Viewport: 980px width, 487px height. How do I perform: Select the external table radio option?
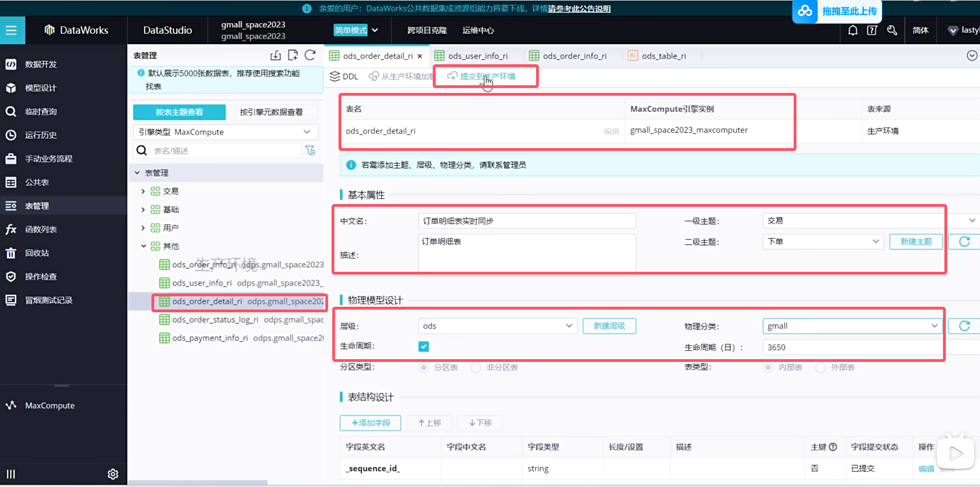[x=821, y=368]
